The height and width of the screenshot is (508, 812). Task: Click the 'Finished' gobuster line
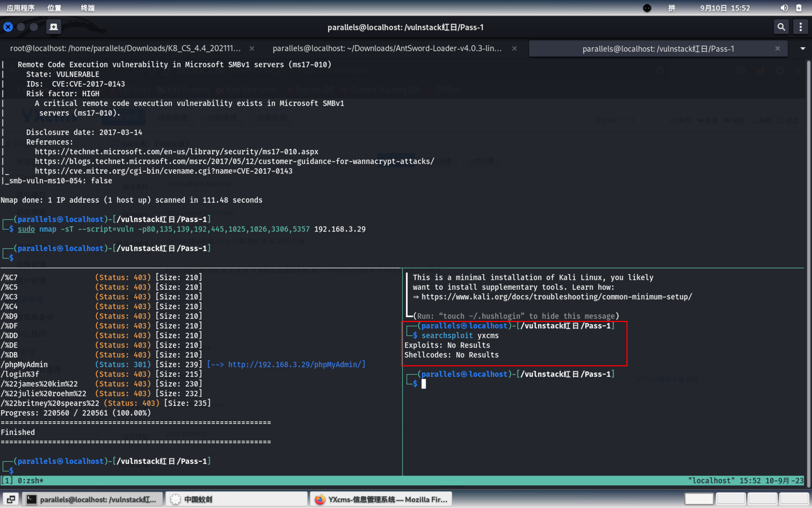coord(18,432)
